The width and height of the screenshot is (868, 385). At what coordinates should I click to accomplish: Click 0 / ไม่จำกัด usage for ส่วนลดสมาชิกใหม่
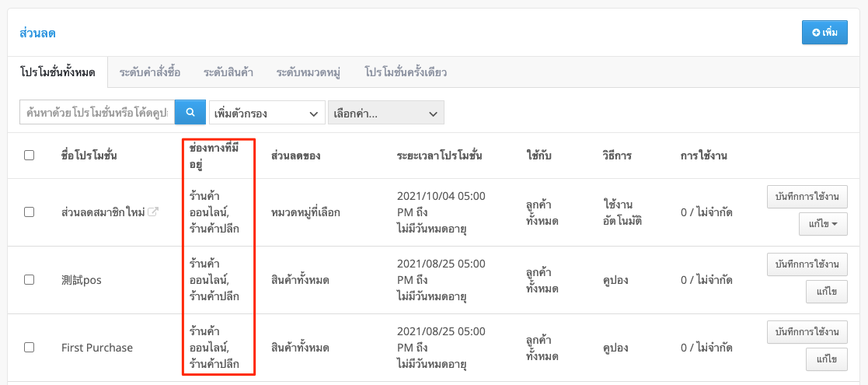point(706,212)
